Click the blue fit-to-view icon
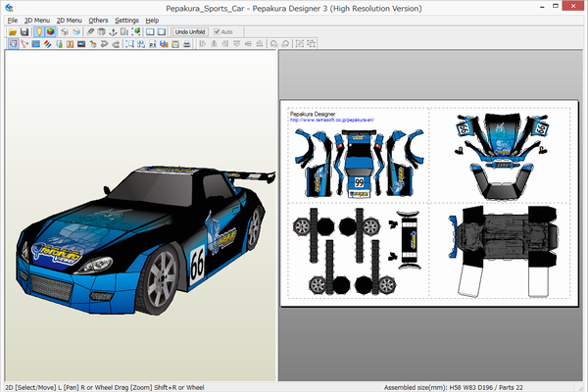The image size is (588, 392). [141, 44]
